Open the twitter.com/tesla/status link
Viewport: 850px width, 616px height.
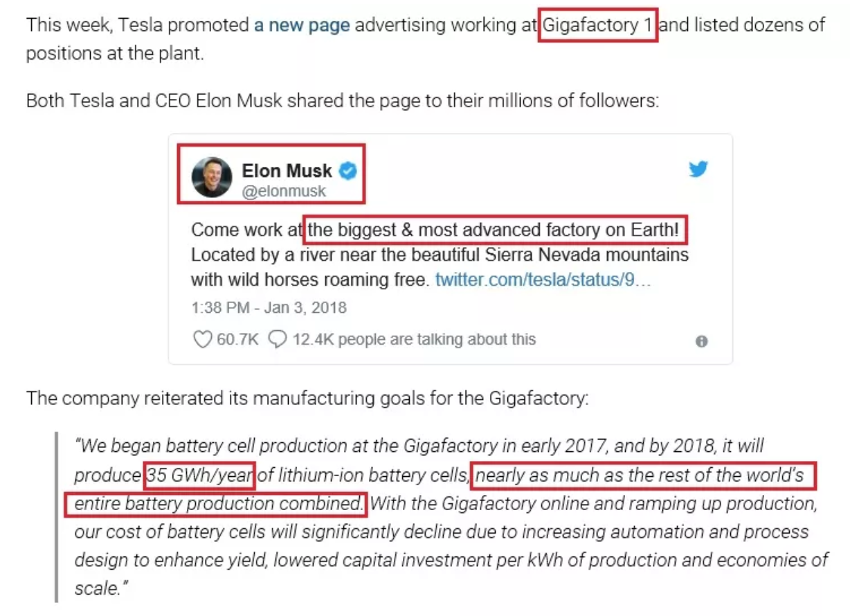point(543,280)
